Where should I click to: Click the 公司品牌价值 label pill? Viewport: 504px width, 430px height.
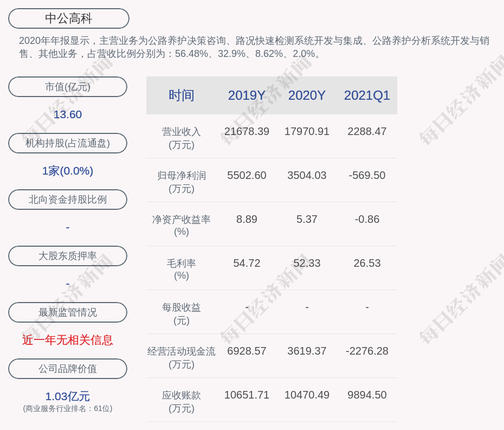68,369
